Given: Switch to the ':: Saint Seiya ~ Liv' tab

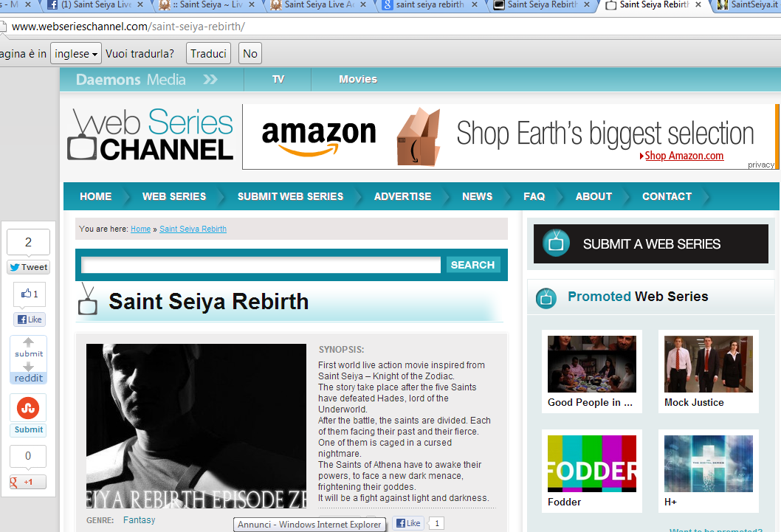Looking at the screenshot, I should (208, 5).
